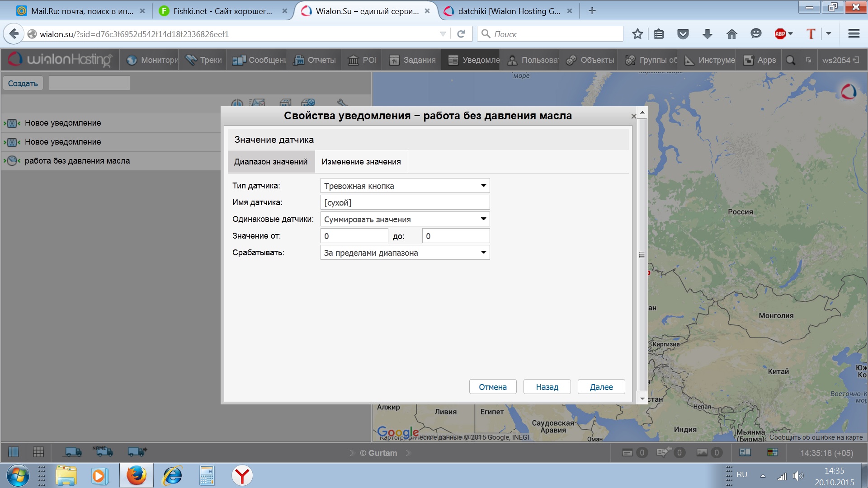
Task: Click the grid layout icon bottom left
Action: click(x=38, y=452)
